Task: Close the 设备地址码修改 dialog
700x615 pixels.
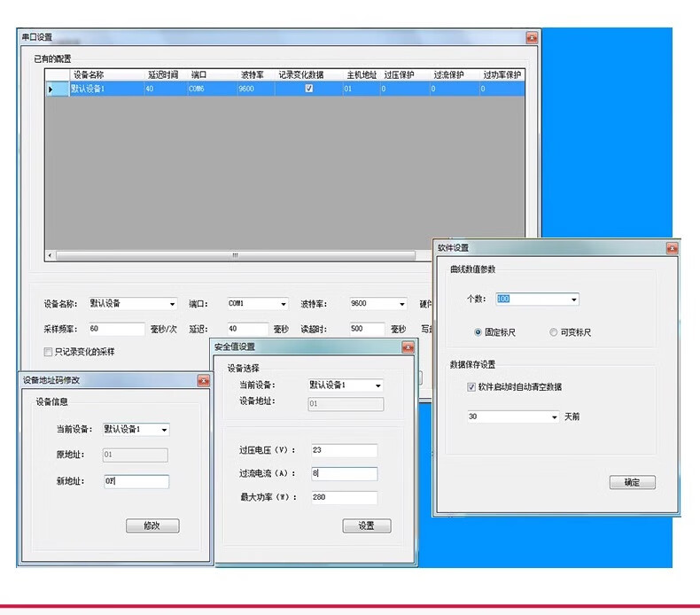Action: (203, 381)
